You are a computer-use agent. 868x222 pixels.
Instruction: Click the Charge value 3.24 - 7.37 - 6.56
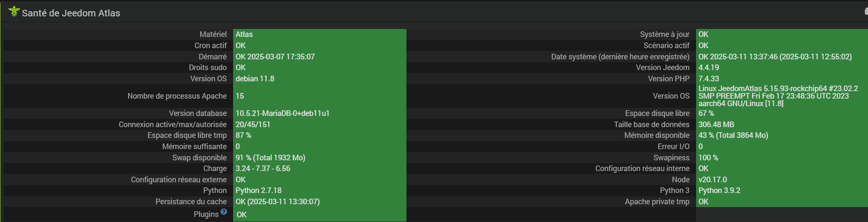click(263, 168)
